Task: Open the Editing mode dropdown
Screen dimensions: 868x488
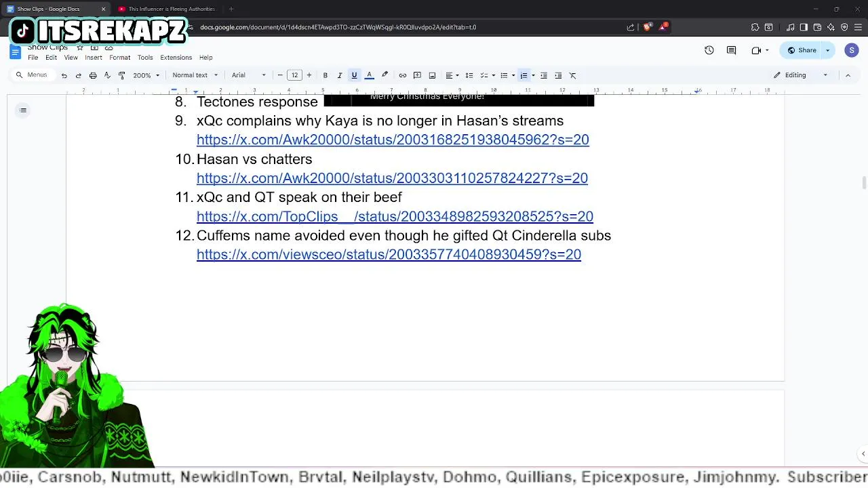Action: 802,75
